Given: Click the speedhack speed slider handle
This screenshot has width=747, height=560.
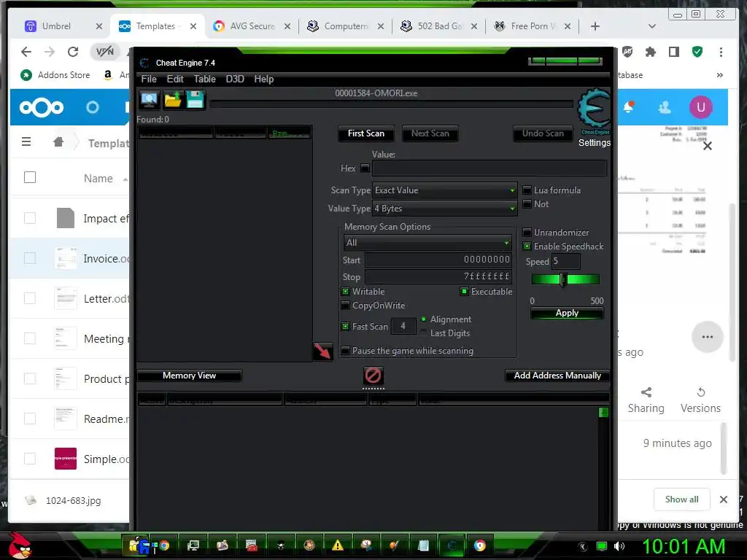Looking at the screenshot, I should click(563, 279).
